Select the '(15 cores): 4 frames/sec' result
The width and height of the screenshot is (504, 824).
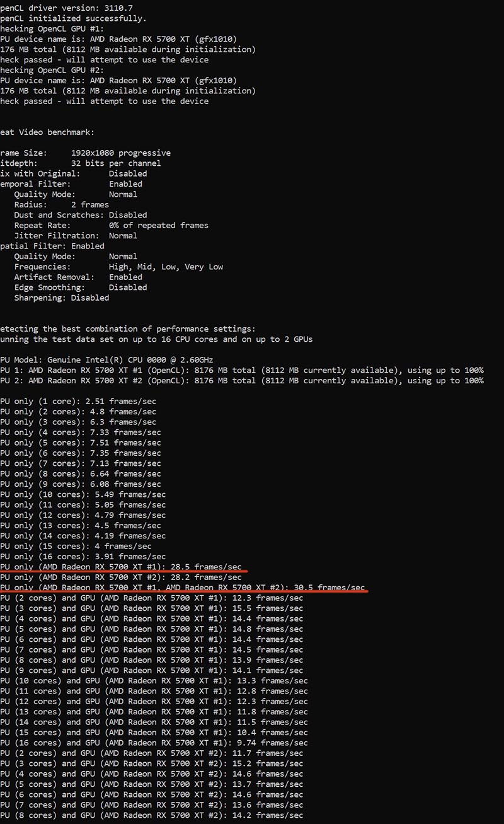(x=76, y=546)
